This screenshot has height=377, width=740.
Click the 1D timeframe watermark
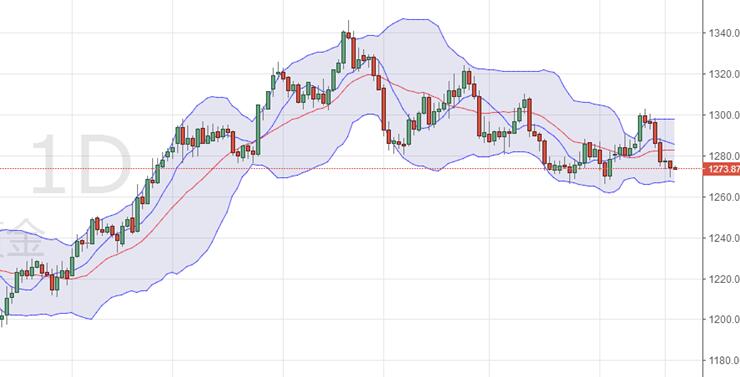coord(81,165)
